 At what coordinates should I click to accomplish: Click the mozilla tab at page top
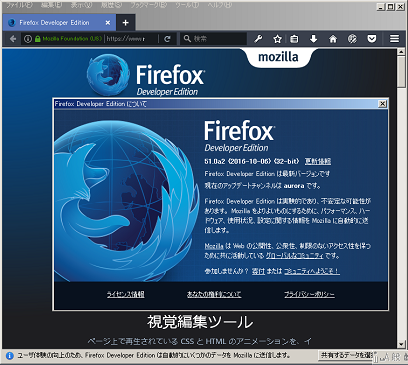pos(278,57)
